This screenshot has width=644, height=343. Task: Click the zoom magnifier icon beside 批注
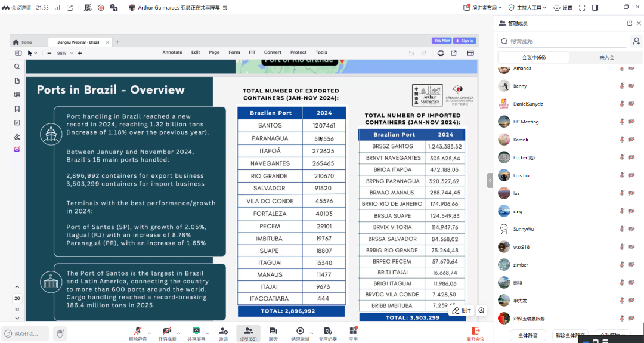coord(481,311)
